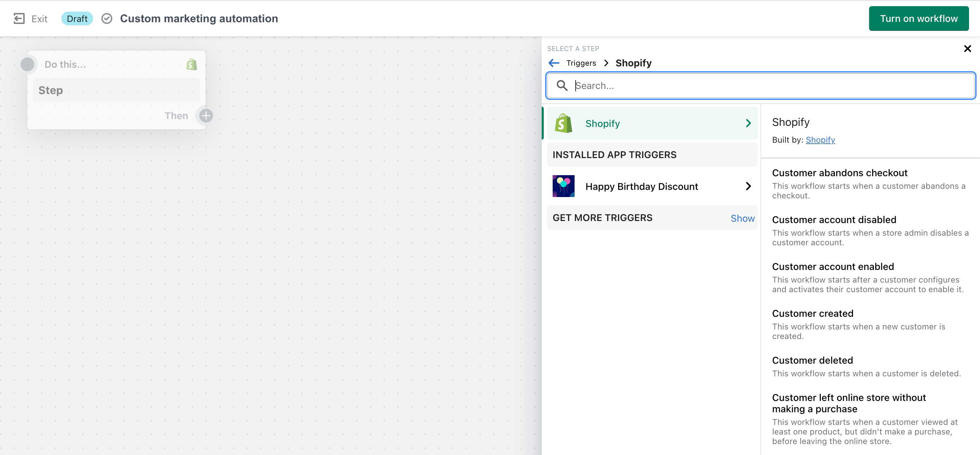
Task: Click the plus icon next to Then
Action: 206,116
